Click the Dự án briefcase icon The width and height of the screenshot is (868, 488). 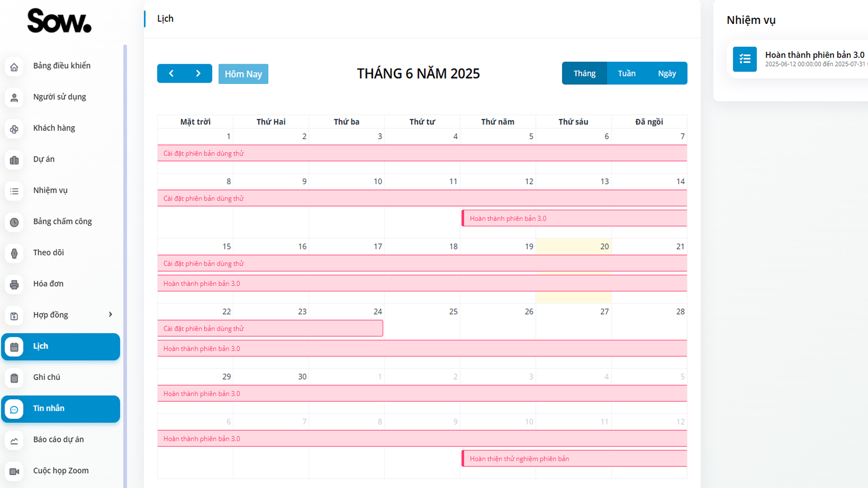coord(14,160)
